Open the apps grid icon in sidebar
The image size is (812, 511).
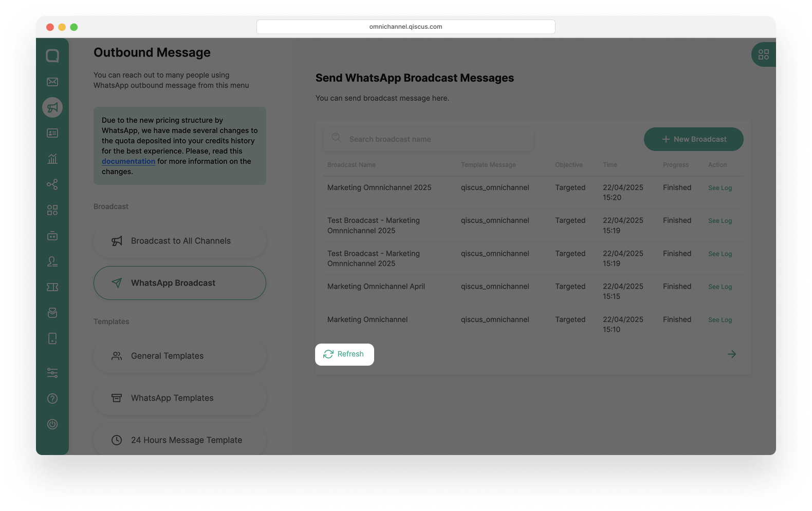click(x=52, y=210)
